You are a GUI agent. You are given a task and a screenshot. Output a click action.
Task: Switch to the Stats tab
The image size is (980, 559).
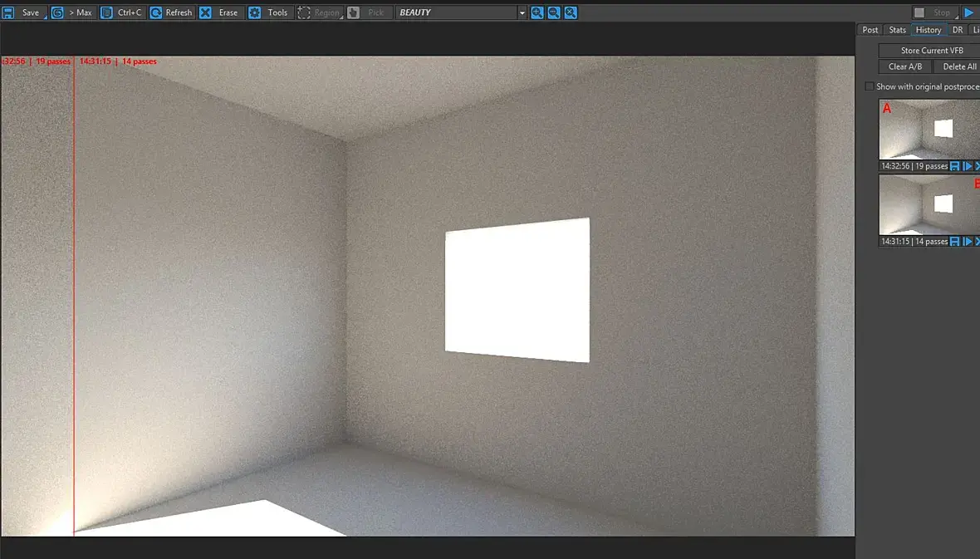coord(898,30)
